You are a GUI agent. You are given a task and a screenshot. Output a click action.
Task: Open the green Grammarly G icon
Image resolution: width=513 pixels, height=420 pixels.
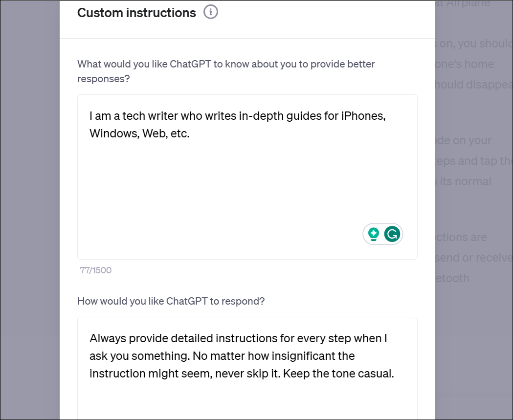point(392,234)
